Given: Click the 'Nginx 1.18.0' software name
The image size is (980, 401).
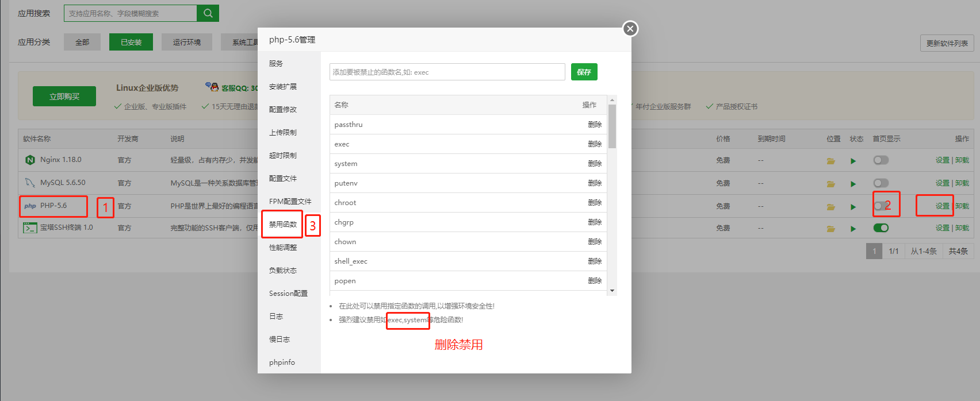Looking at the screenshot, I should click(61, 160).
